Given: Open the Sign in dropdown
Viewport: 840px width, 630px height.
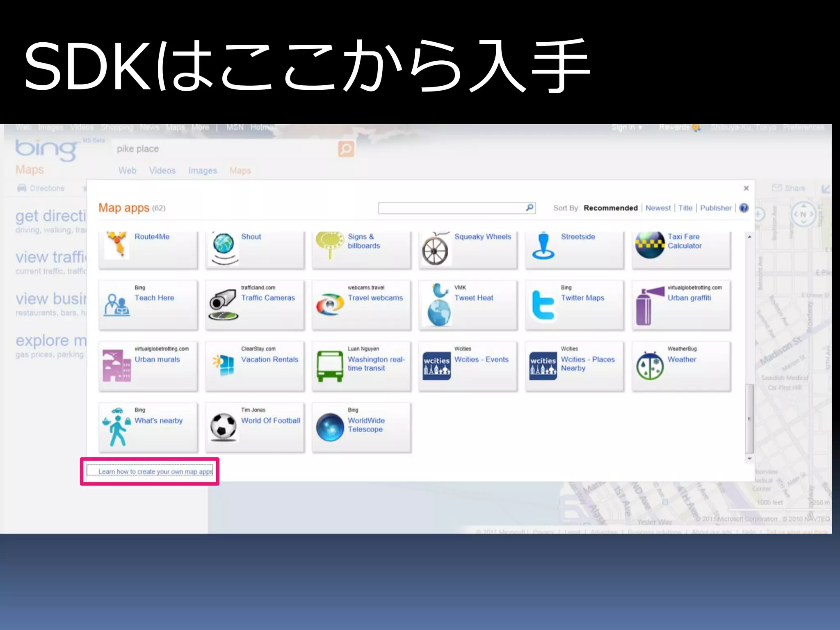Looking at the screenshot, I should (627, 127).
